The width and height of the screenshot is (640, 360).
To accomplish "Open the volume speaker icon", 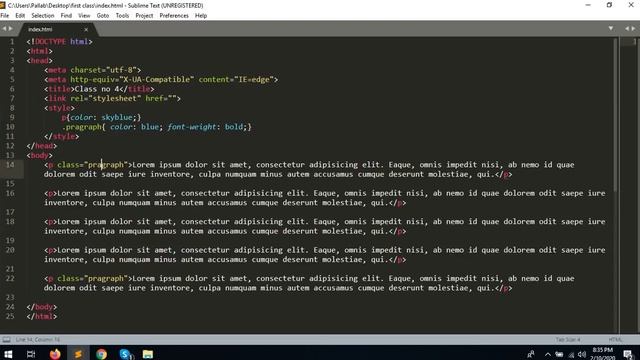I will 582,354.
